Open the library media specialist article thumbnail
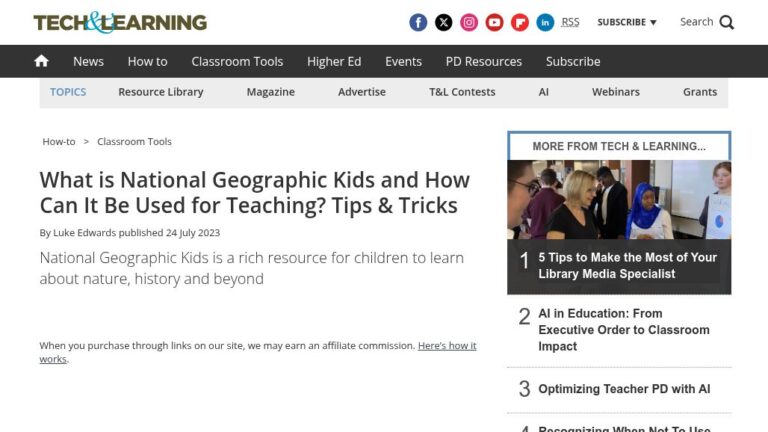 point(619,199)
